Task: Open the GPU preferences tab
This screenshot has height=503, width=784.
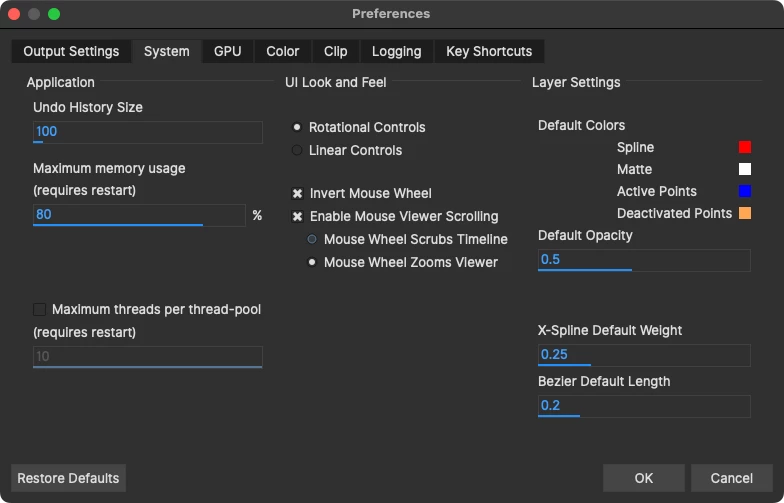Action: 227,51
